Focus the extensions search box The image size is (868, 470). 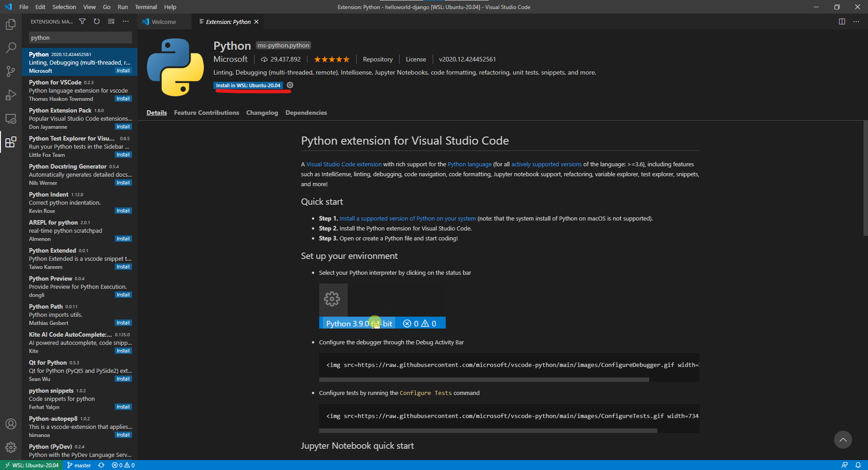tap(80, 38)
